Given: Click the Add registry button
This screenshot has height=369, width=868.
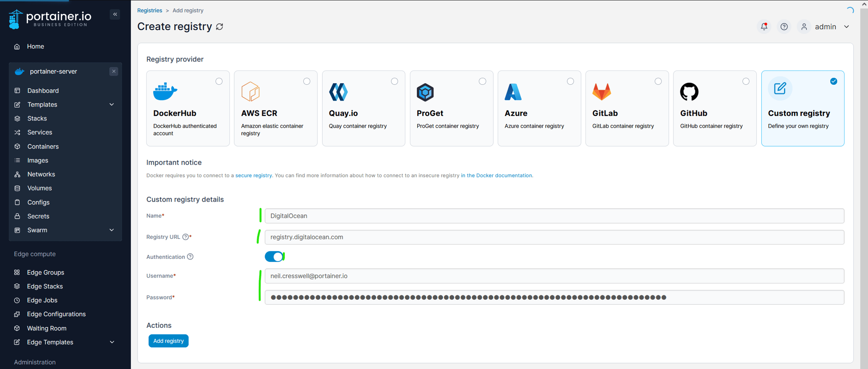Looking at the screenshot, I should coord(168,341).
